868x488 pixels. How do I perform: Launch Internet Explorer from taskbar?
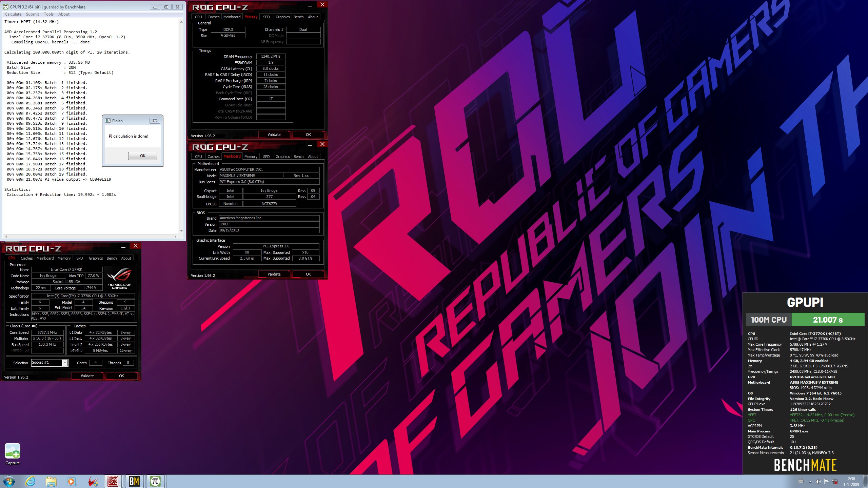coord(31,481)
